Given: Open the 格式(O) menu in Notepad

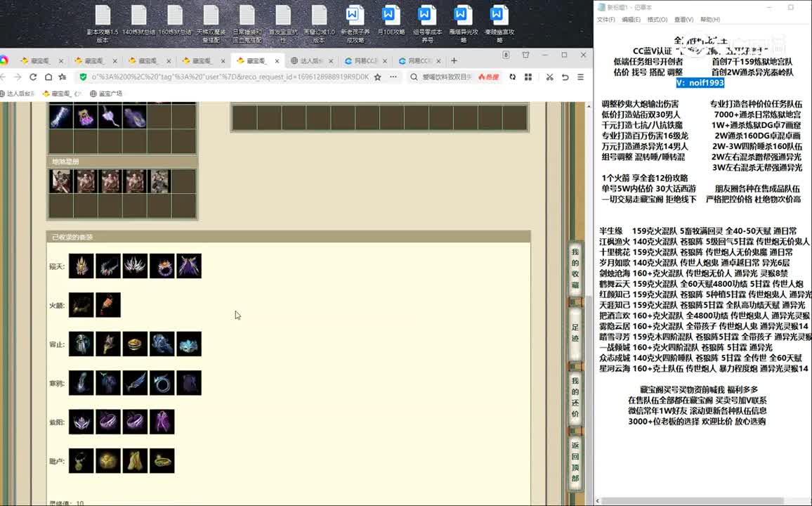Looking at the screenshot, I should point(657,20).
